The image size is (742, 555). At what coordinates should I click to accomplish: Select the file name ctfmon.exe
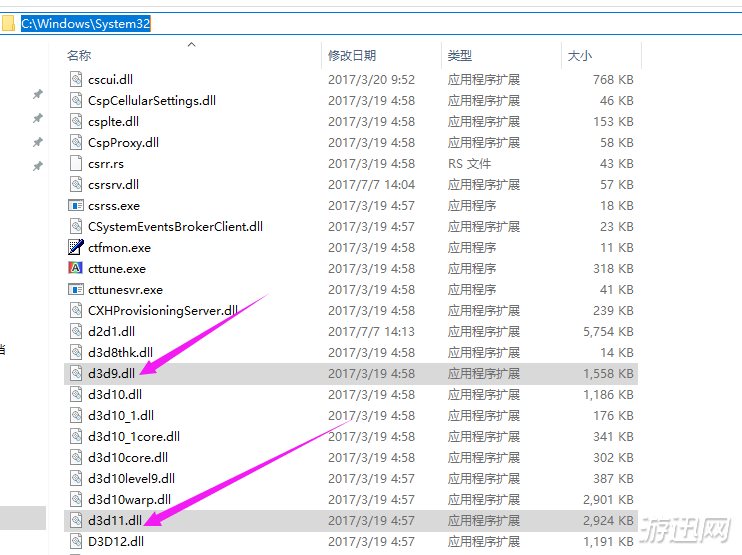click(x=119, y=247)
